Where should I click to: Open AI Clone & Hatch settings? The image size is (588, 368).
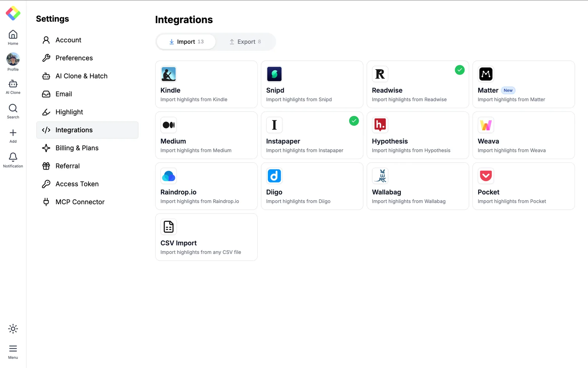87,76
